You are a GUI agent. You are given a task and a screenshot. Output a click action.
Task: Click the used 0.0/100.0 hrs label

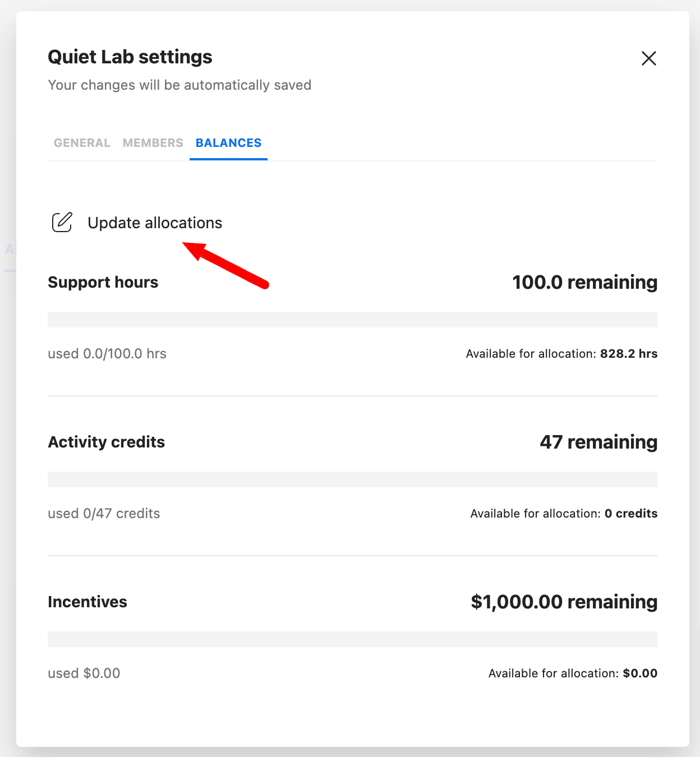click(x=107, y=354)
